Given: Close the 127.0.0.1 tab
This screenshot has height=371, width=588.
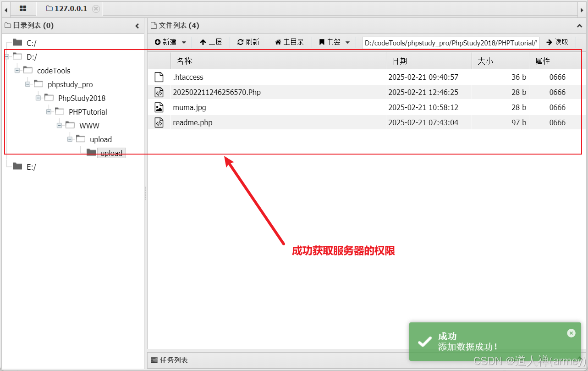Looking at the screenshot, I should (95, 9).
